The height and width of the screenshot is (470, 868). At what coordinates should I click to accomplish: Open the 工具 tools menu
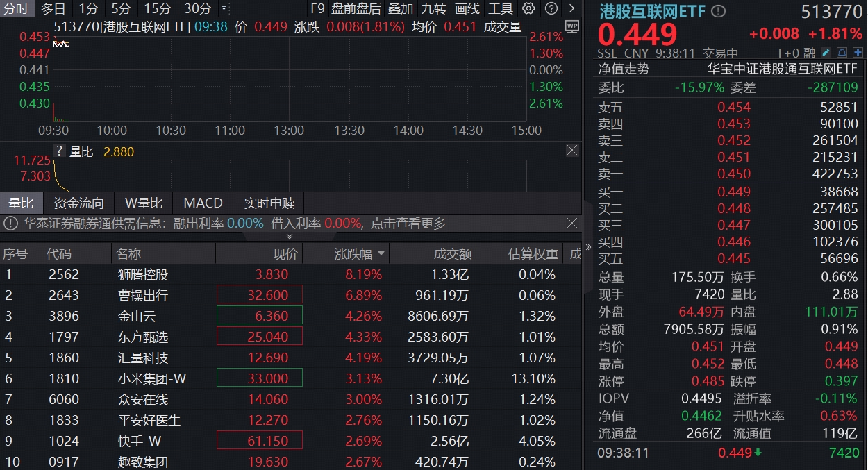(501, 9)
